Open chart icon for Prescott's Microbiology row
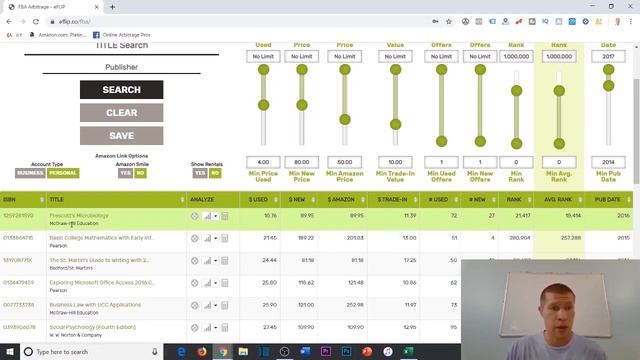The width and height of the screenshot is (640, 360). (207, 216)
